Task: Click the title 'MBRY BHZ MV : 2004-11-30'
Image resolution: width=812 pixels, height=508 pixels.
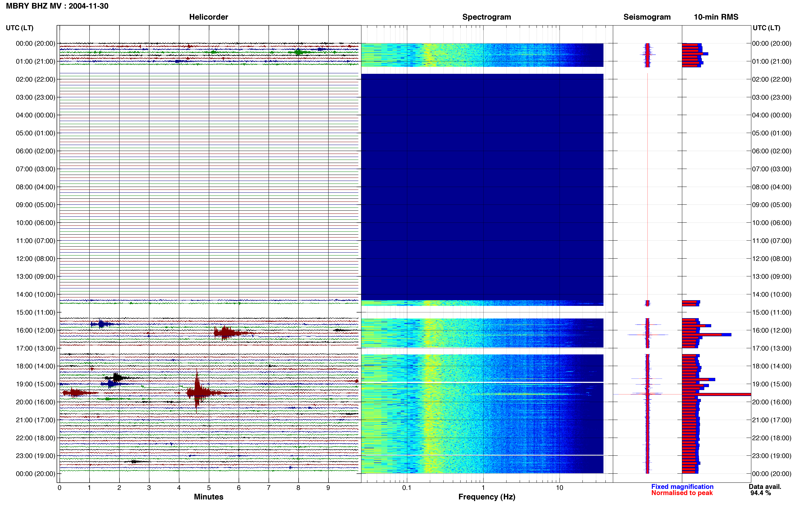Action: (x=57, y=6)
